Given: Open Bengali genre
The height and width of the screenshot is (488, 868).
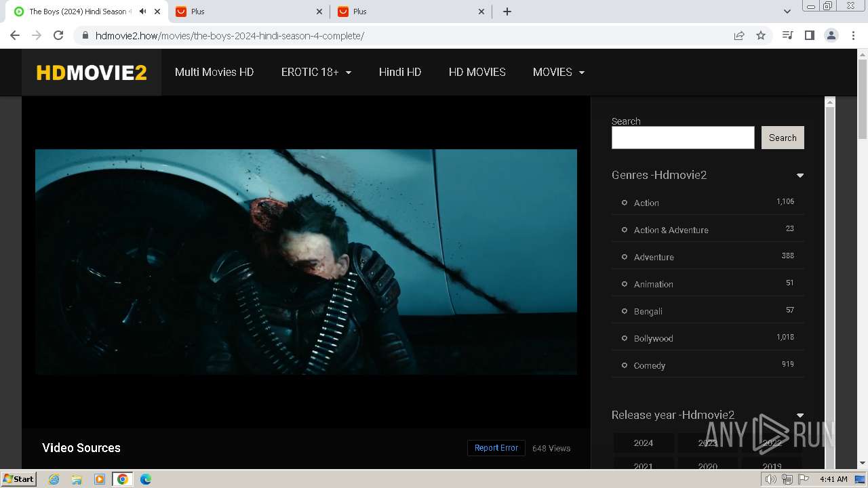Looking at the screenshot, I should (x=648, y=311).
